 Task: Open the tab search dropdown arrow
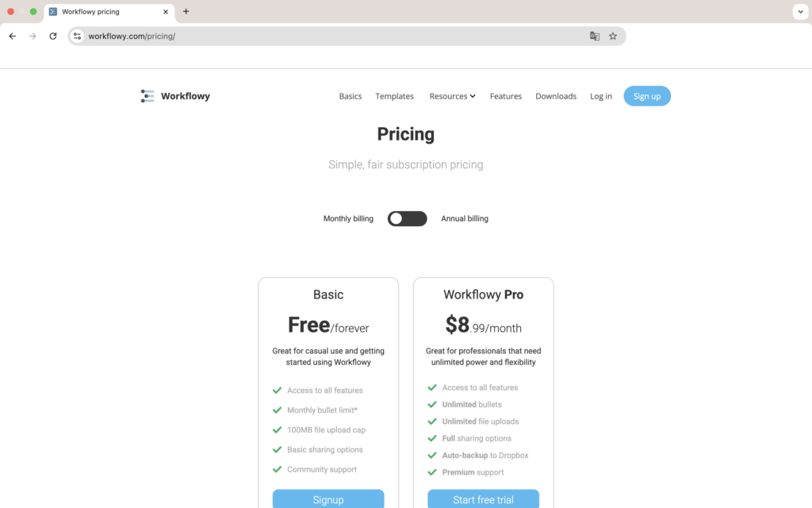tap(800, 12)
